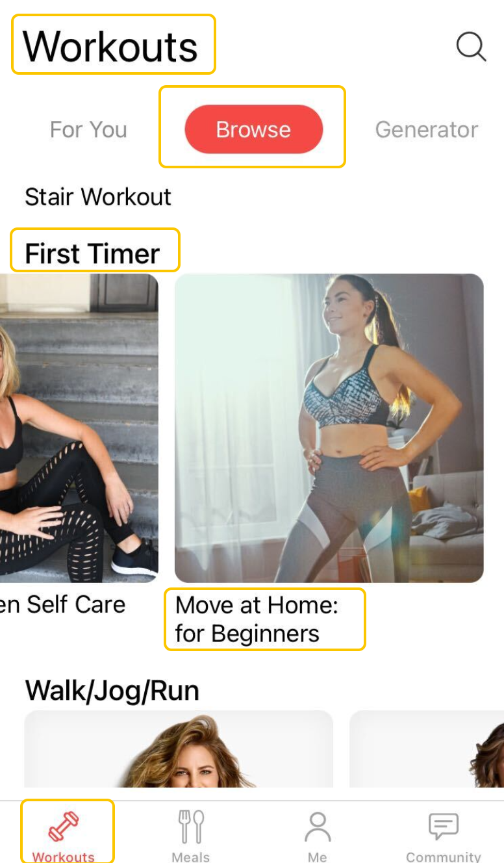Open the Community chat bubble icon
Image resolution: width=504 pixels, height=863 pixels.
(x=444, y=827)
